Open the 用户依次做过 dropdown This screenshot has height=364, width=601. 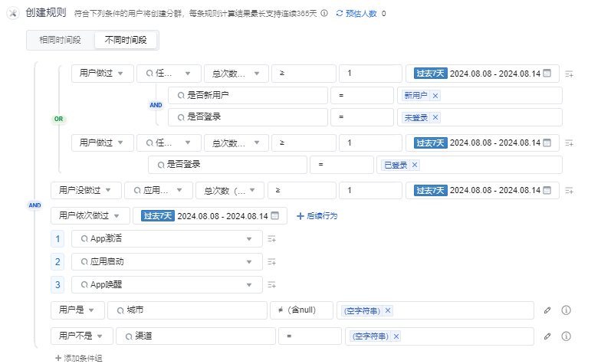[90, 216]
